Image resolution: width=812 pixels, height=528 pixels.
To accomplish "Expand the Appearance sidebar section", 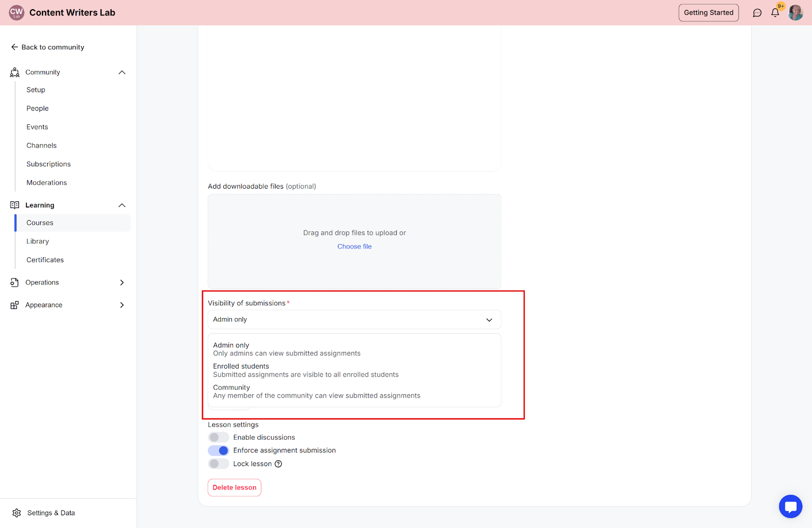I will point(122,305).
